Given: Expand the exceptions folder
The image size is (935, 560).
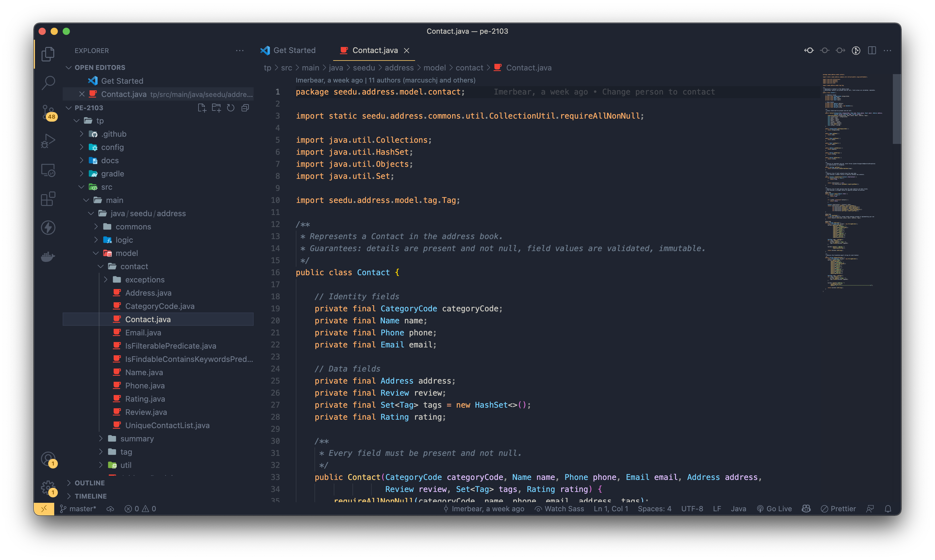Looking at the screenshot, I should tap(145, 280).
